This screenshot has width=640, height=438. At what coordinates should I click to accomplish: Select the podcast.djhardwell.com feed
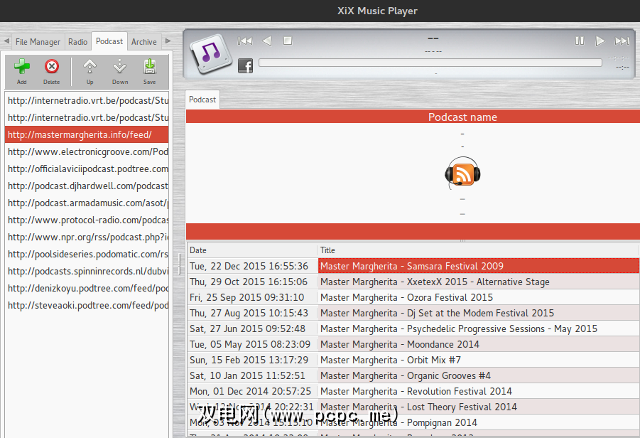pyautogui.click(x=87, y=186)
